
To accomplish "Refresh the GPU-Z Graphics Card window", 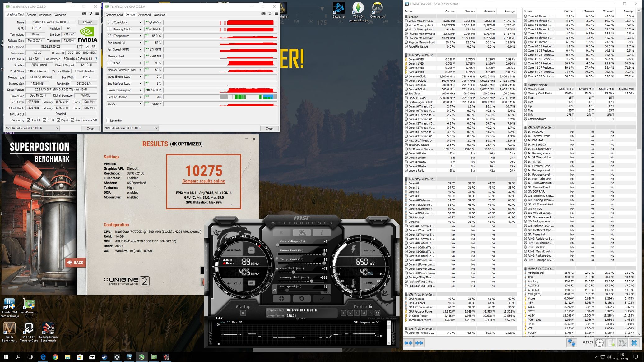I will pyautogui.click(x=91, y=14).
